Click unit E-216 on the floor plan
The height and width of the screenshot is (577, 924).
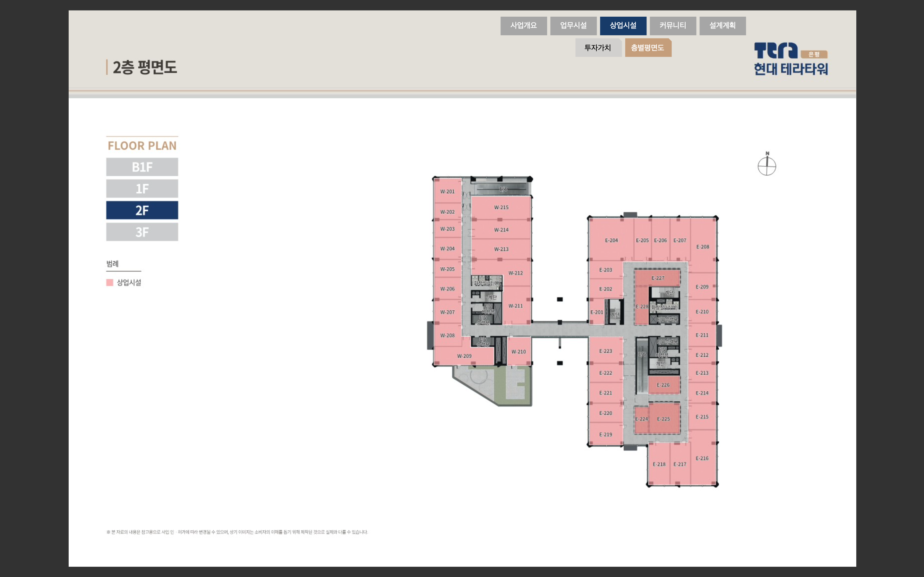point(702,458)
